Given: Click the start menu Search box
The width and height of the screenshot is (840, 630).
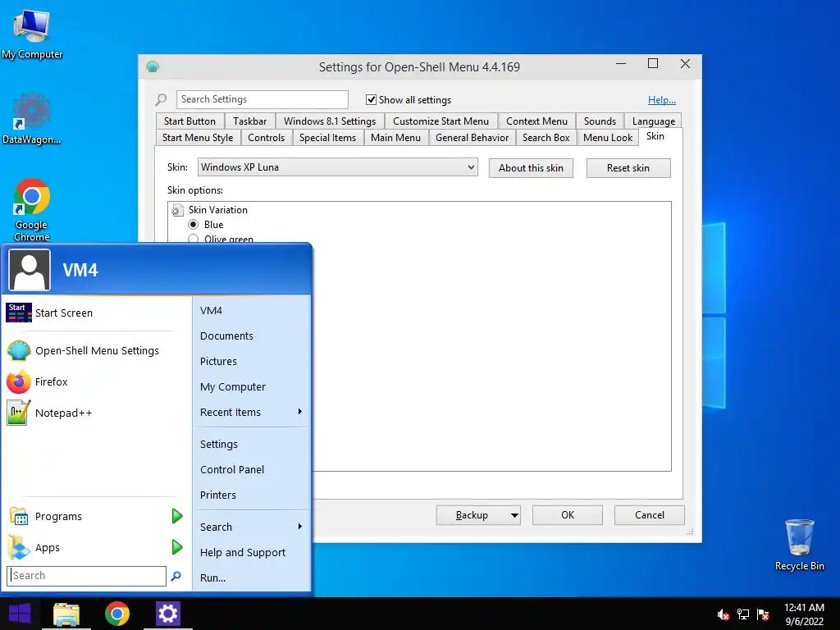Looking at the screenshot, I should [x=87, y=576].
